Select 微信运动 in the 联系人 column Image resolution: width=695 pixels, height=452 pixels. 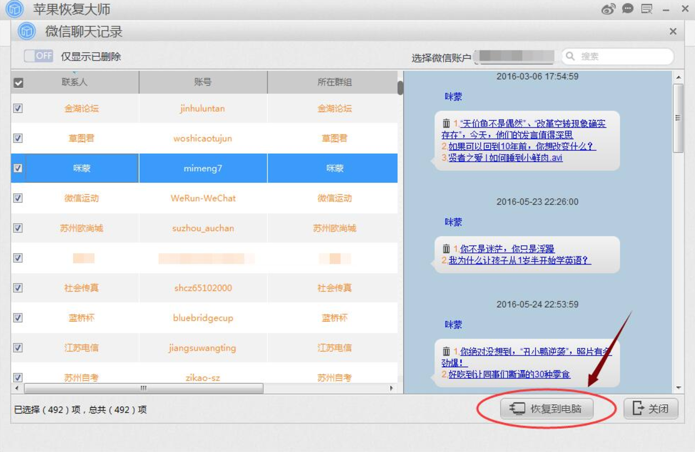pyautogui.click(x=82, y=198)
